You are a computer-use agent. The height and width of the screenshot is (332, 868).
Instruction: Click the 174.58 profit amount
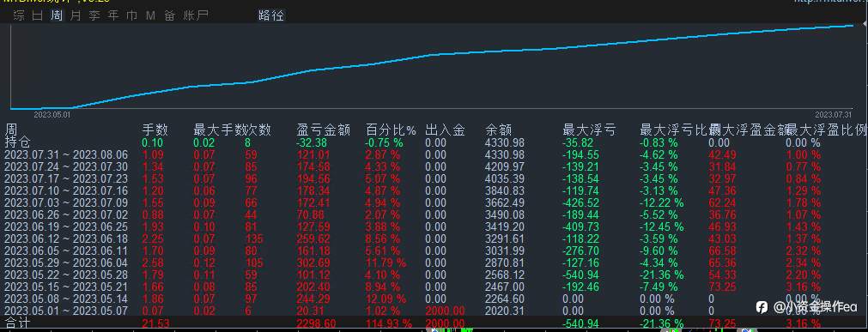313,166
